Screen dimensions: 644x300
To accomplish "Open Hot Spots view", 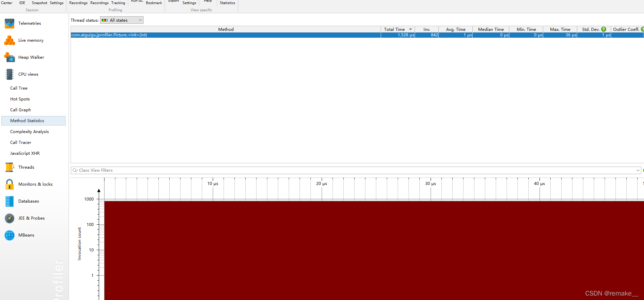I will pos(20,99).
